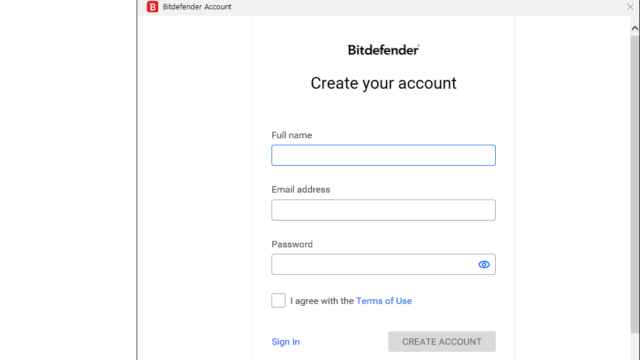This screenshot has height=360, width=640.
Task: Go to the Sign In link
Action: tap(285, 342)
